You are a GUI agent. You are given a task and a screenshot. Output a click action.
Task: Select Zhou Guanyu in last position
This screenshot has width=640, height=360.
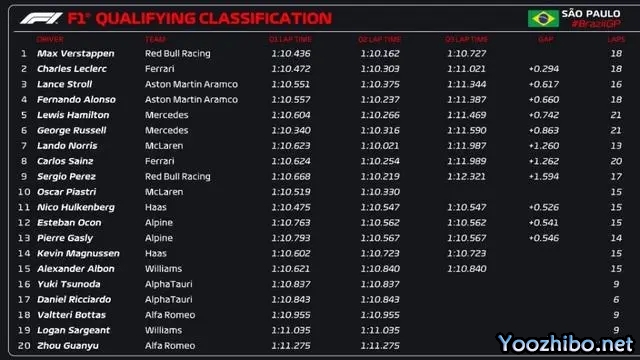[68, 346]
